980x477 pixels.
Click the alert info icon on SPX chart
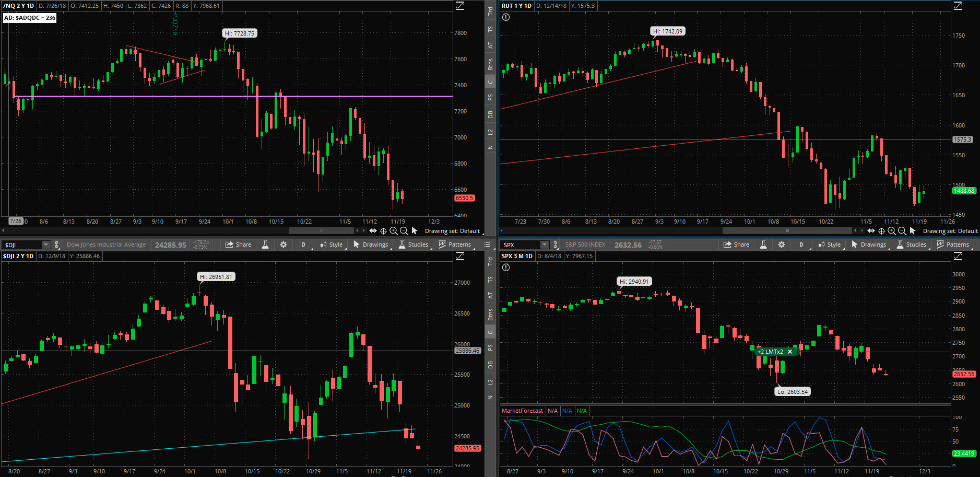point(506,267)
